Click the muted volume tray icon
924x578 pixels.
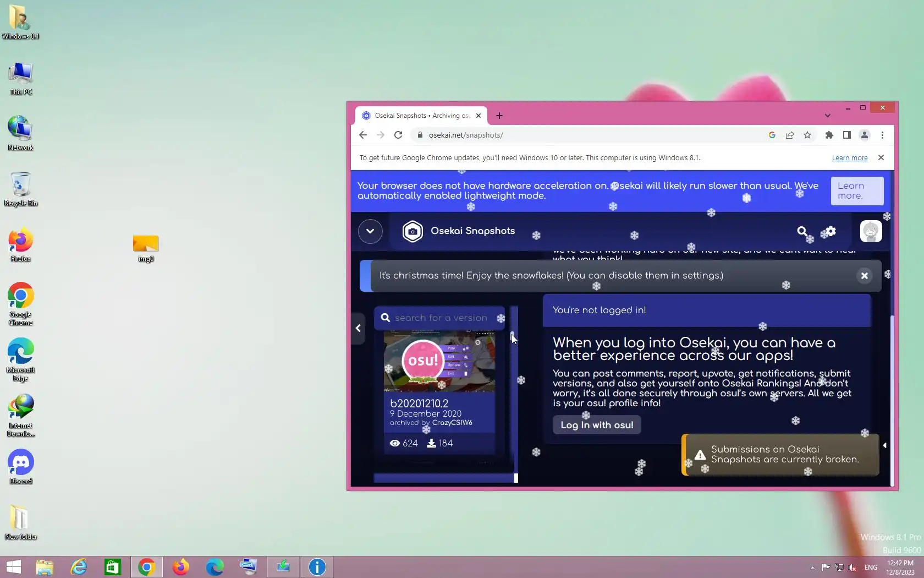point(852,568)
